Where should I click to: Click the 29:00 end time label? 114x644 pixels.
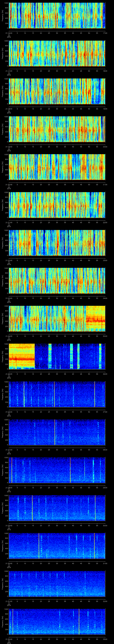pos(105,487)
